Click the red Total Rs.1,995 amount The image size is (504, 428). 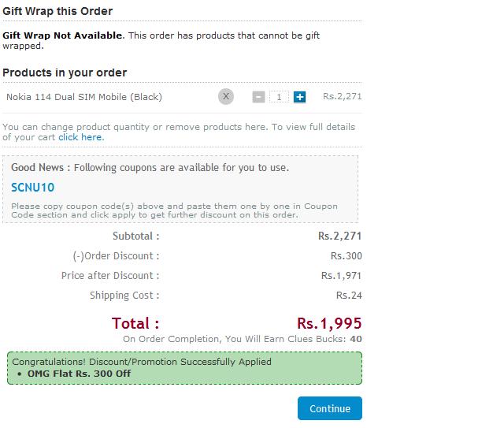[329, 323]
